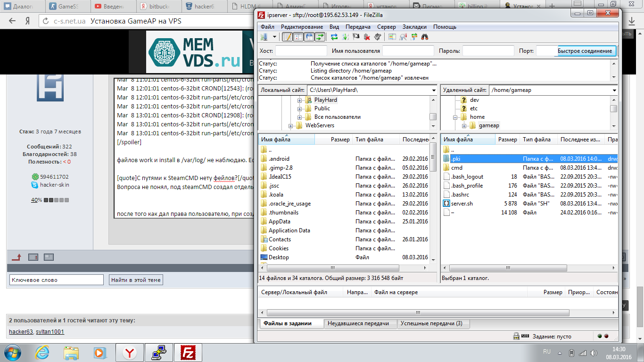Toggle message log display in toolbar
The width and height of the screenshot is (644, 362).
[287, 37]
